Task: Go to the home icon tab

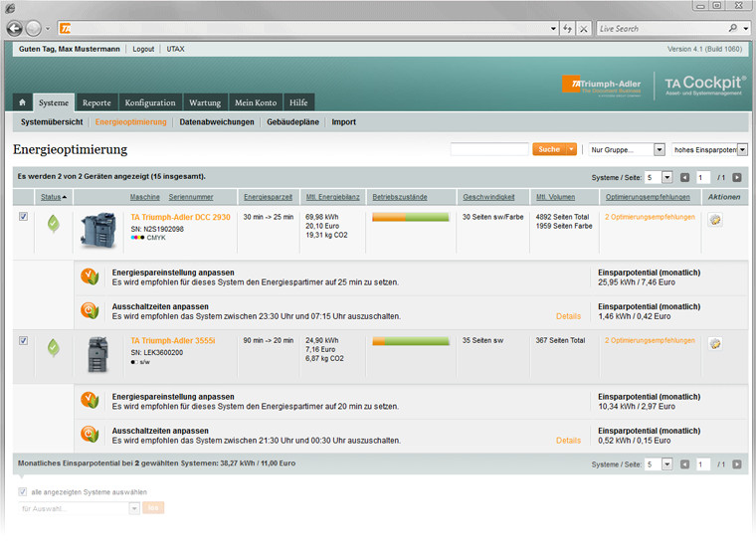Action: pos(22,102)
